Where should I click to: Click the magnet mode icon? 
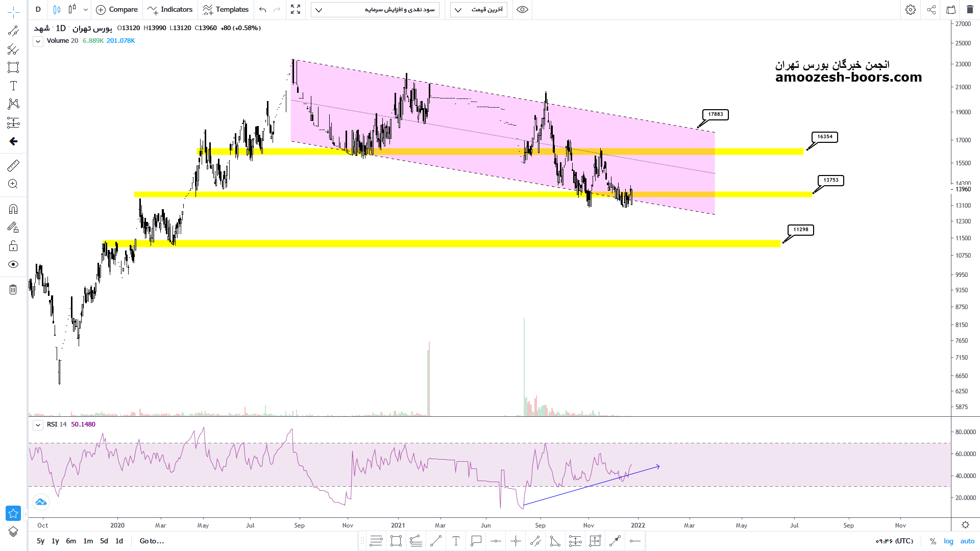click(13, 209)
